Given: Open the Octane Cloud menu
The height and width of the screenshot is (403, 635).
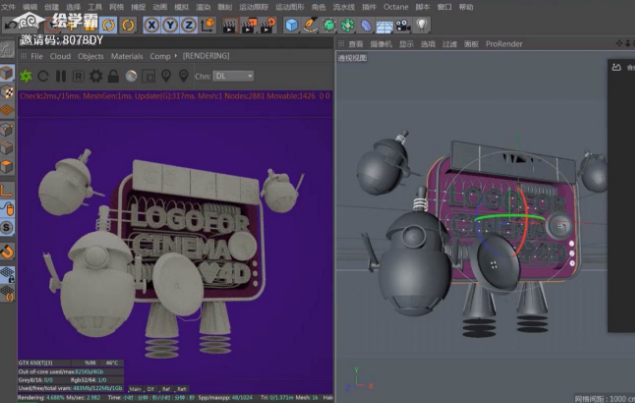Looking at the screenshot, I should (60, 56).
